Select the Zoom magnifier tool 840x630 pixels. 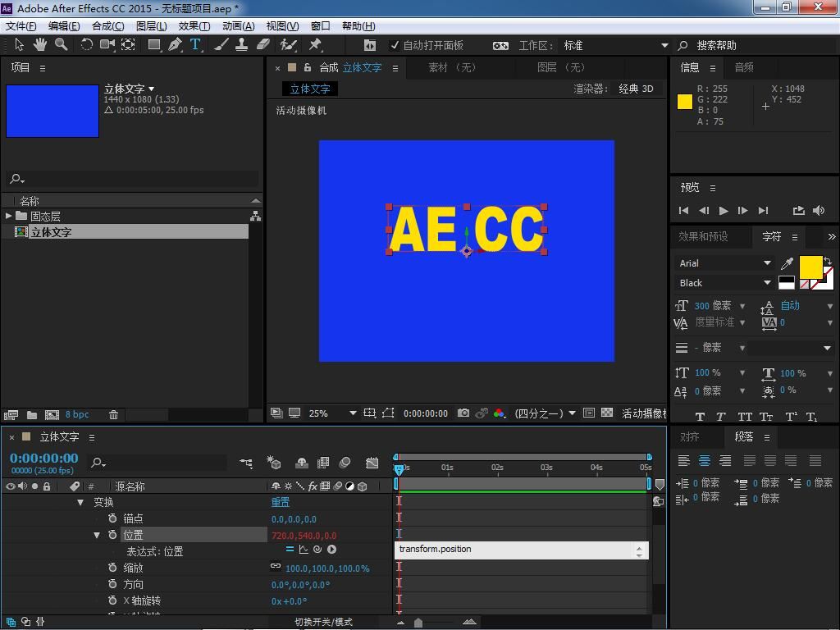click(61, 45)
